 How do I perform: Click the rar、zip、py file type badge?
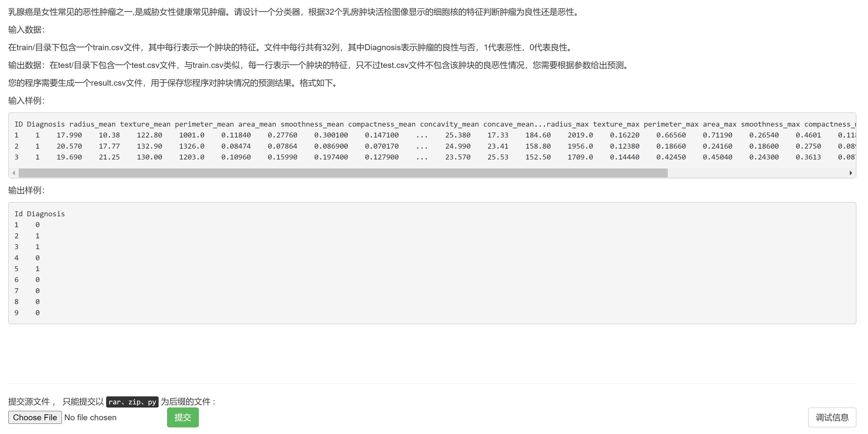(132, 402)
